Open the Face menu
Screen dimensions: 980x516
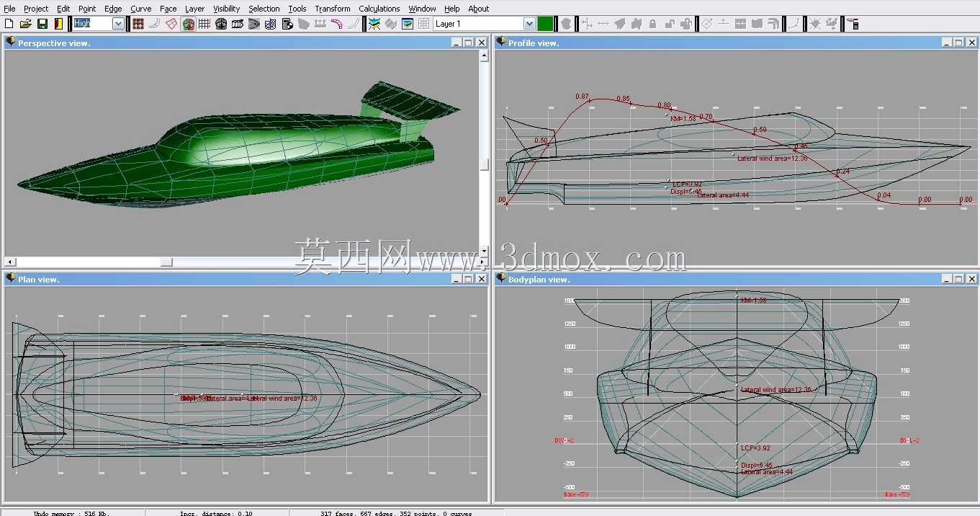(168, 9)
